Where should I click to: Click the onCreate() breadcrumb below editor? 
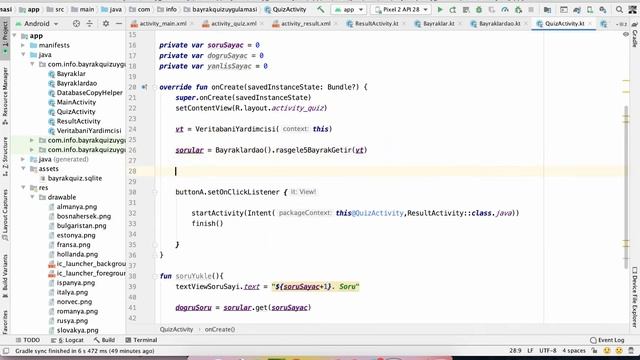pos(220,329)
